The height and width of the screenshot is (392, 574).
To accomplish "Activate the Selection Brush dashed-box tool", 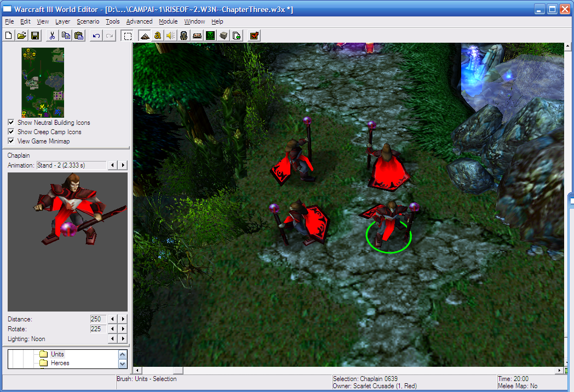I will pyautogui.click(x=128, y=36).
